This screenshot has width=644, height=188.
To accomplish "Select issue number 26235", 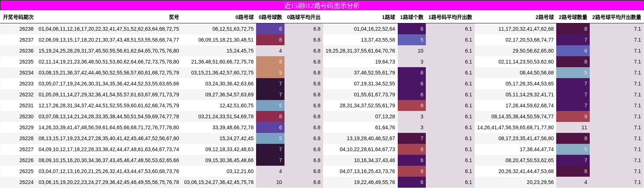I will (x=26, y=62).
